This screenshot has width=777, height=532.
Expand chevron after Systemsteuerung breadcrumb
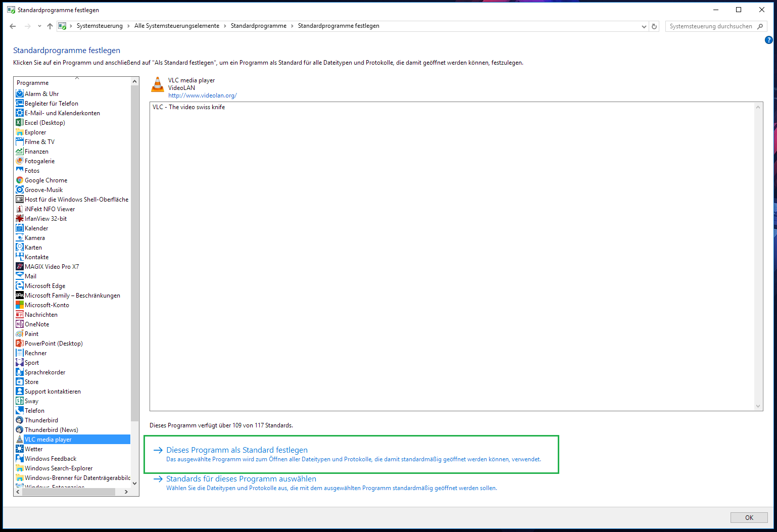(x=128, y=26)
